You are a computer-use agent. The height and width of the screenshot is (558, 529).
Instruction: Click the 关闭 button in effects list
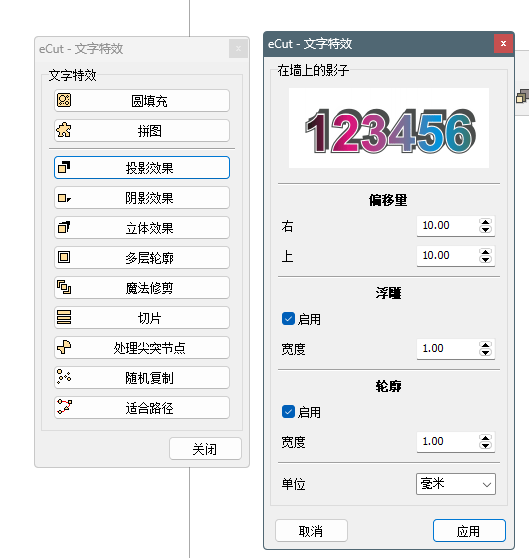[x=205, y=449]
